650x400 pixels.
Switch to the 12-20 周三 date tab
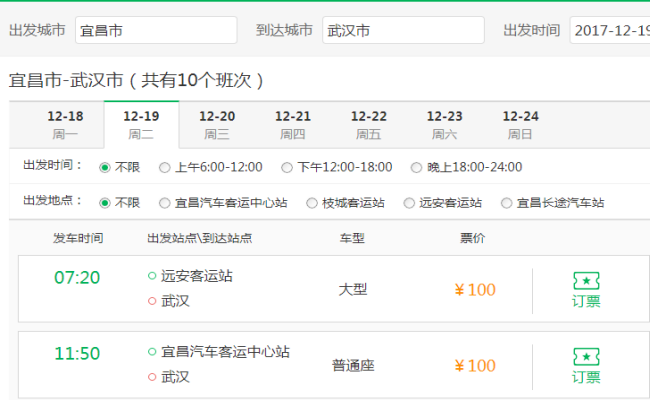tap(217, 125)
